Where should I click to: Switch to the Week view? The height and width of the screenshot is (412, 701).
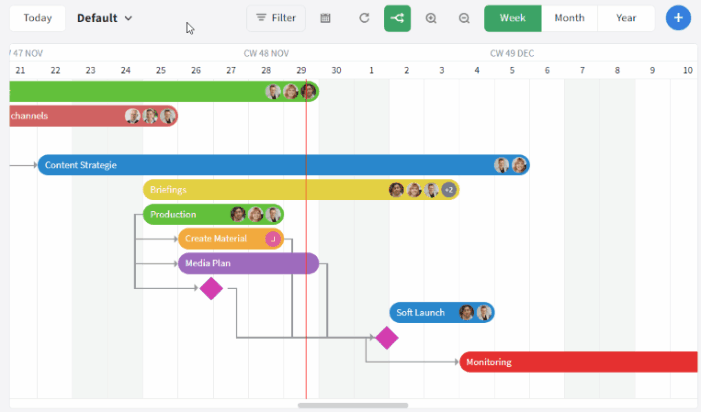(513, 18)
